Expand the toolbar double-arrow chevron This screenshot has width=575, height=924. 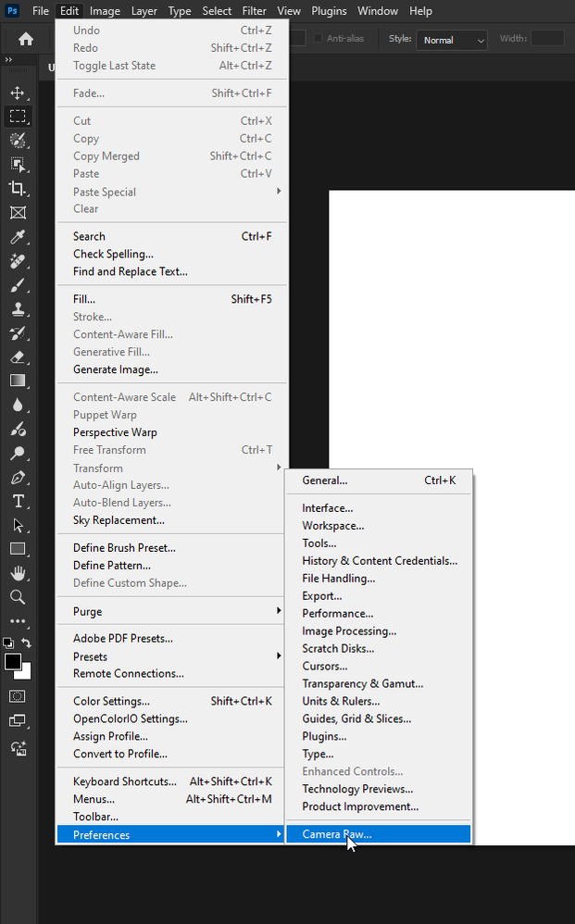click(8, 59)
